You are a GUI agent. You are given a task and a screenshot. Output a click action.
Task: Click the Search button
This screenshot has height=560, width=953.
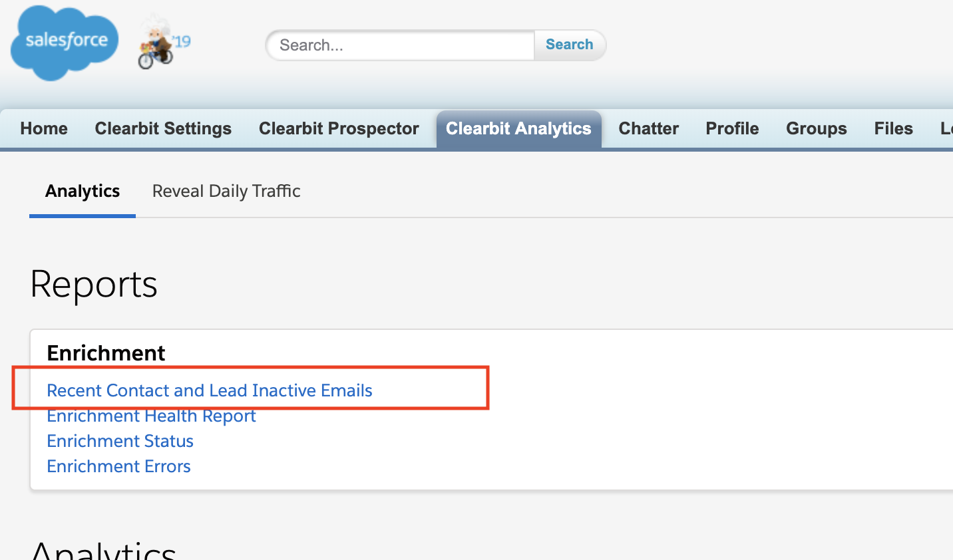tap(570, 45)
